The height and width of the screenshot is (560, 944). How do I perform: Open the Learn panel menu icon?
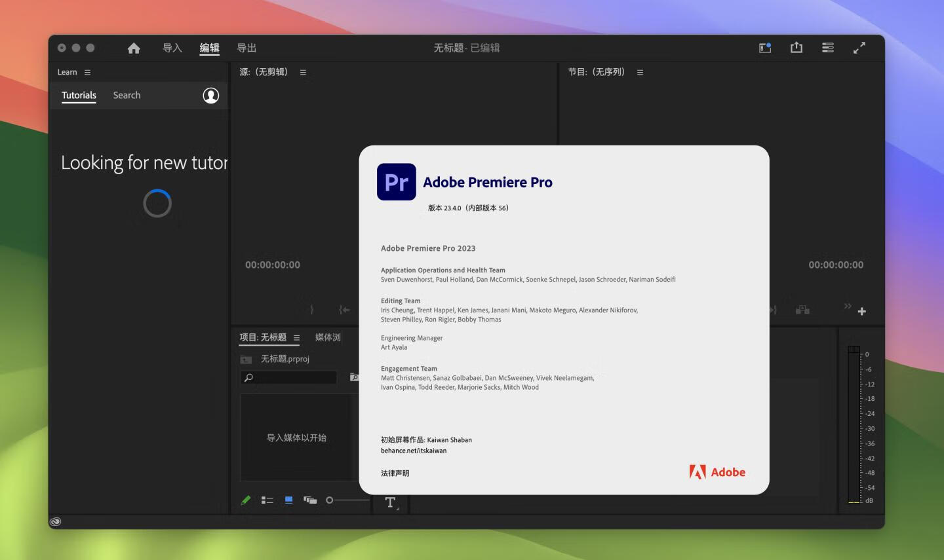[87, 73]
